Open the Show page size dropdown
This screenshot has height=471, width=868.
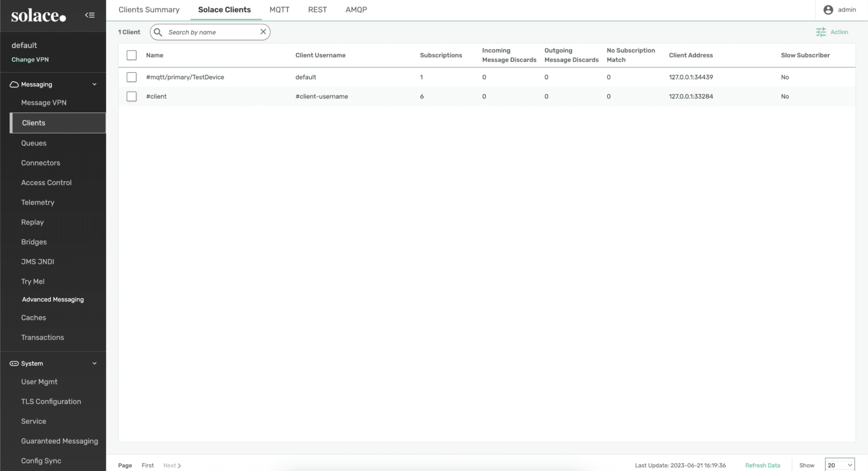click(x=840, y=465)
